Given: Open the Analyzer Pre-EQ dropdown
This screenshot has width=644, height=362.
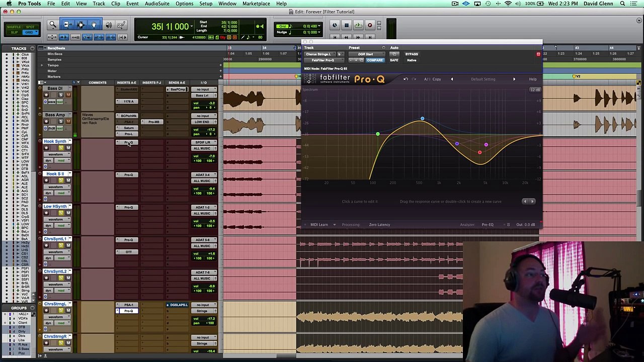Looking at the screenshot, I should [x=488, y=225].
